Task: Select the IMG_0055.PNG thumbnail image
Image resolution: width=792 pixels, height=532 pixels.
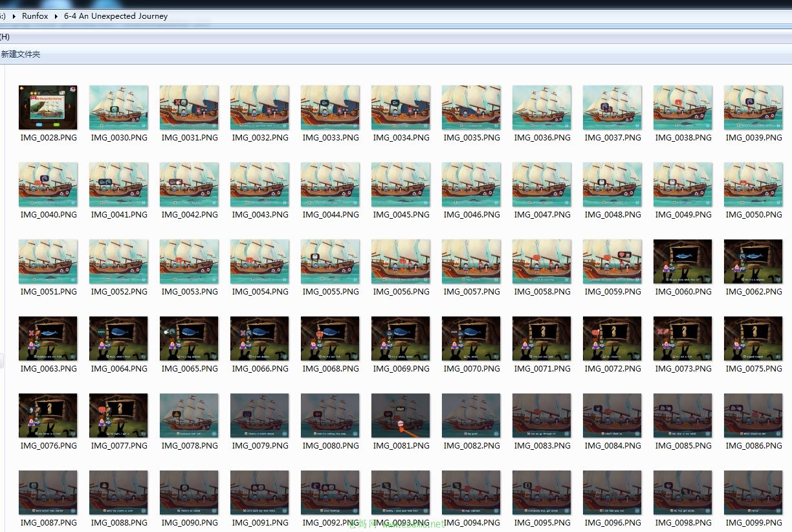Action: 330,261
